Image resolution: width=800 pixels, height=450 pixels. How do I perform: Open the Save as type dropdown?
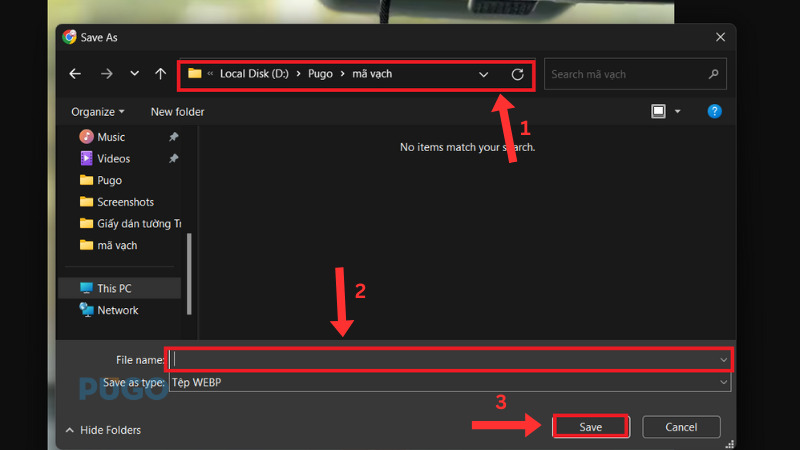click(449, 382)
